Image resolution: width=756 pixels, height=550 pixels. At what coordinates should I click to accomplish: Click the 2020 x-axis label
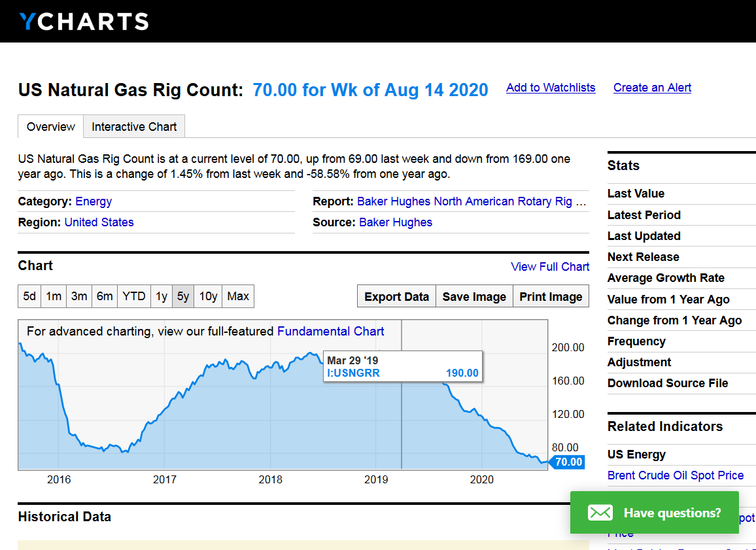pos(482,479)
